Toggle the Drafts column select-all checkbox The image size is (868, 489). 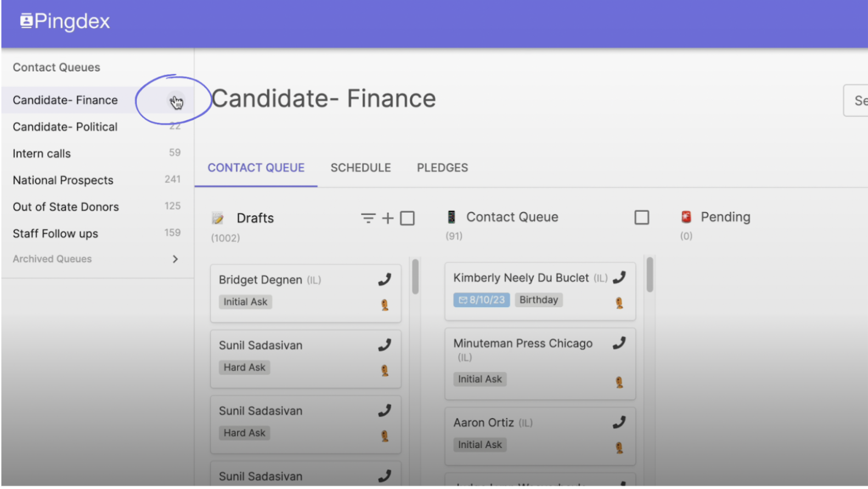pos(407,218)
